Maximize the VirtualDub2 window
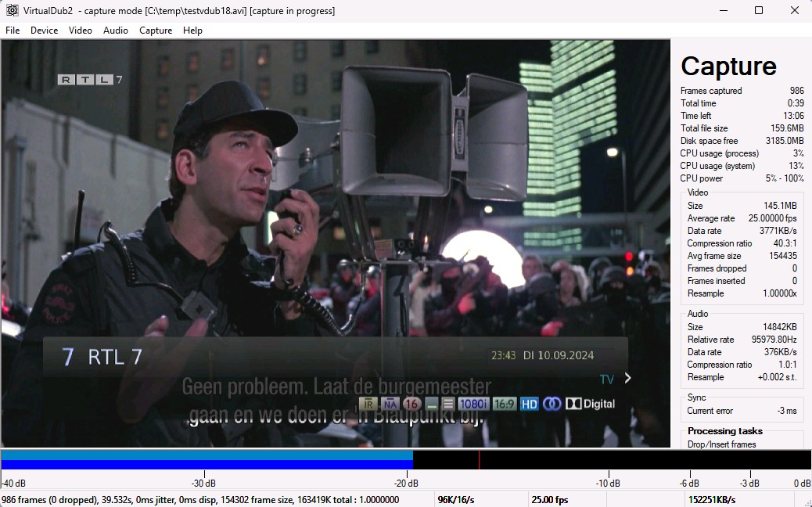 point(759,10)
